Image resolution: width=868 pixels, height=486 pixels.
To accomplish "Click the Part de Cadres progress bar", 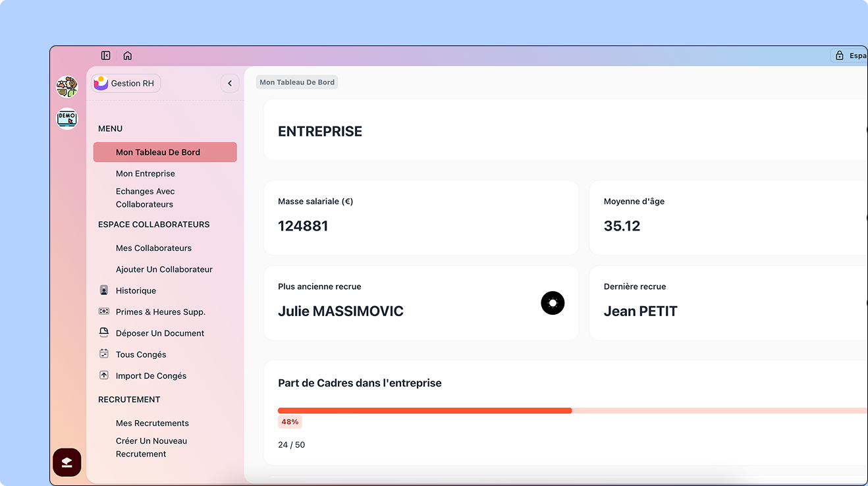I will click(x=572, y=411).
